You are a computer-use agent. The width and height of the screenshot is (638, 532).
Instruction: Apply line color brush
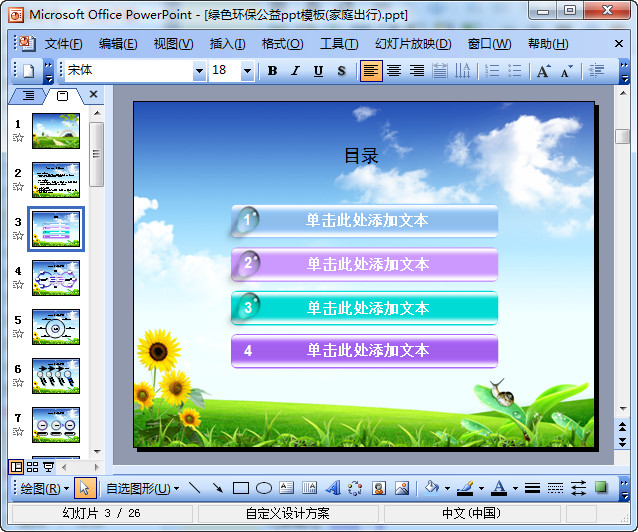click(x=465, y=488)
